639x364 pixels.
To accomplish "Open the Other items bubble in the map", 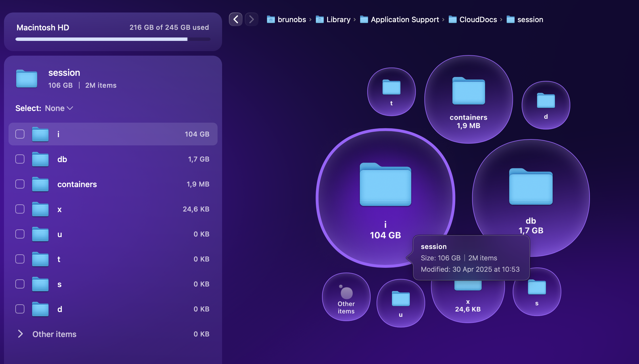I will [x=346, y=297].
